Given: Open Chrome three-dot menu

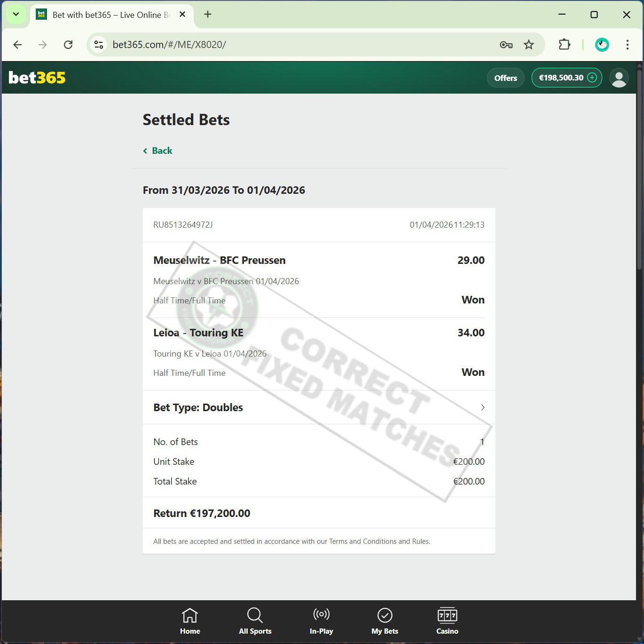Looking at the screenshot, I should coord(627,45).
